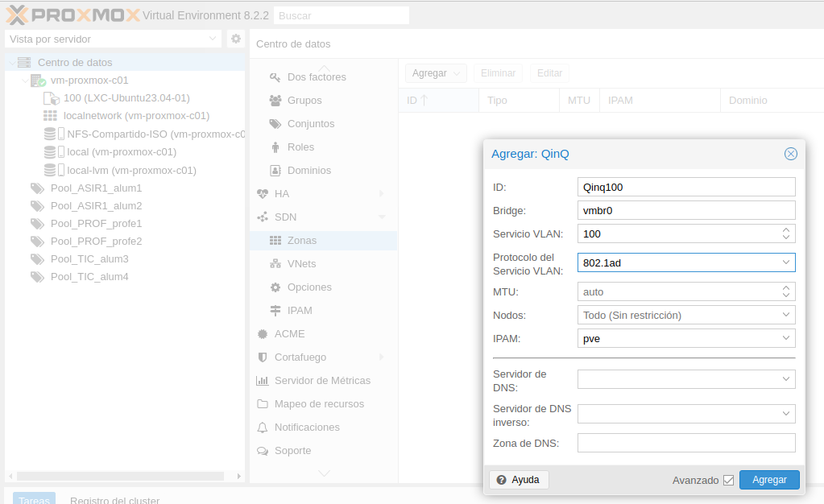Viewport: 824px width, 504px height.
Task: Click Opciones gear icon in SDN
Action: tap(275, 287)
